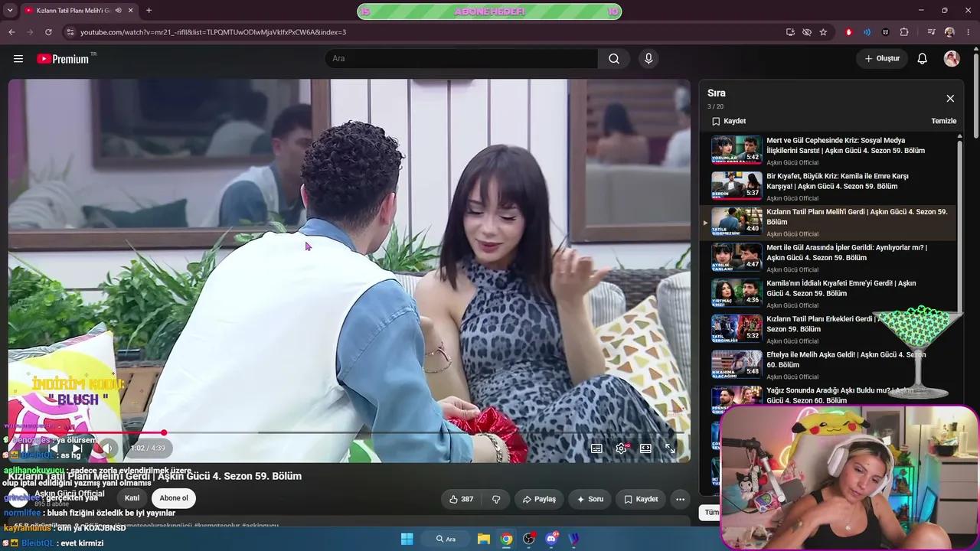This screenshot has height=551, width=980.
Task: Open Discord from the taskbar
Action: point(551,539)
